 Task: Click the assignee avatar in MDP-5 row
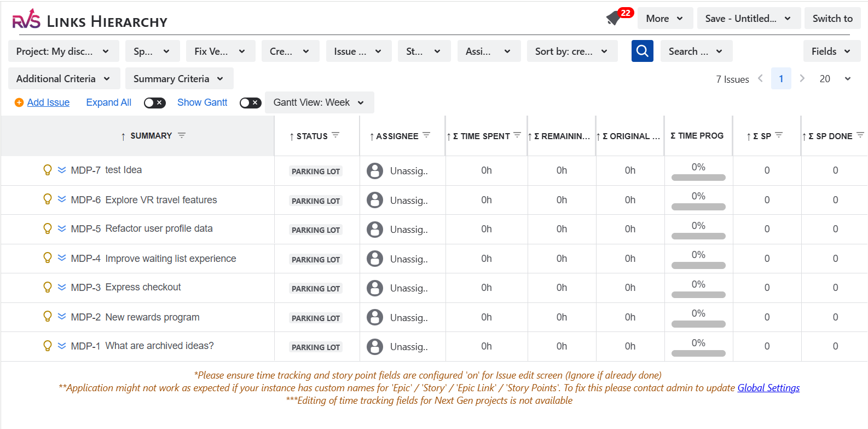(375, 230)
